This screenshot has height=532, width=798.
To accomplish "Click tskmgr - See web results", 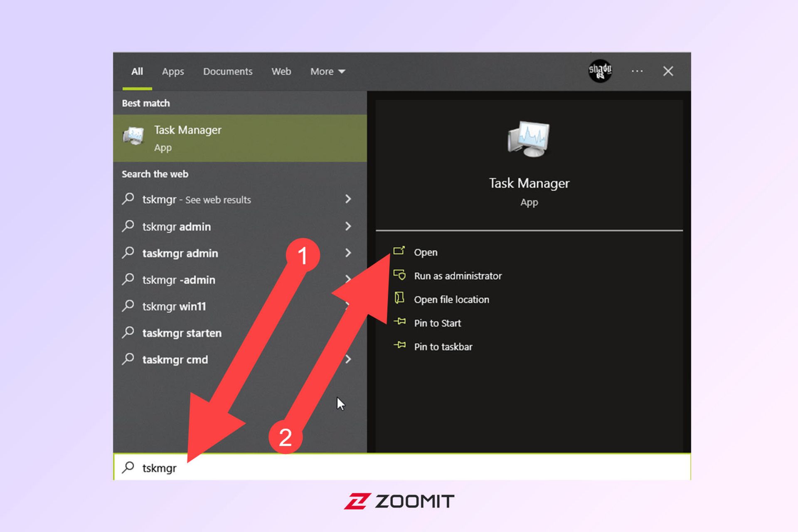I will [x=197, y=200].
